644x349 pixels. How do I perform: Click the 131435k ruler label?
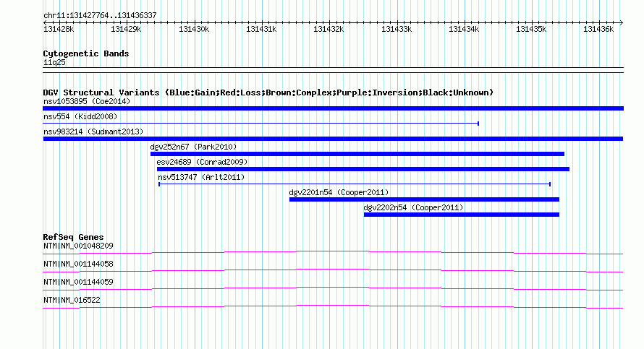click(x=531, y=29)
